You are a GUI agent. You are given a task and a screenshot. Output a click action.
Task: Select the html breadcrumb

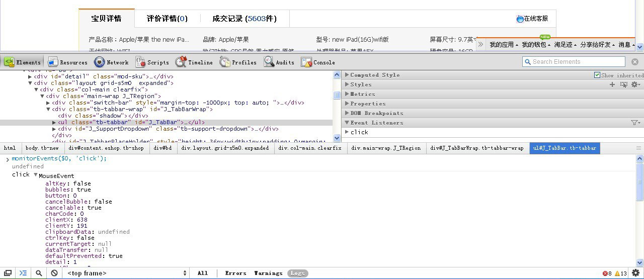point(10,148)
